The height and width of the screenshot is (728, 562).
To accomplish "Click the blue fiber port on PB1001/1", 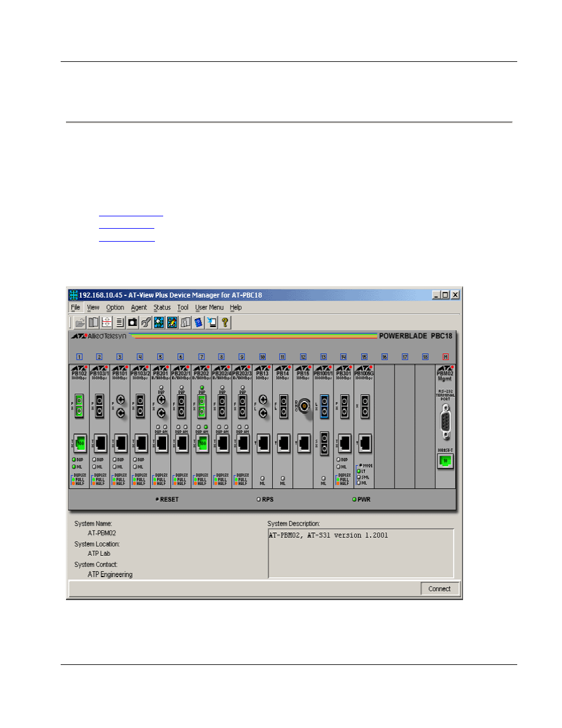I will click(x=324, y=407).
